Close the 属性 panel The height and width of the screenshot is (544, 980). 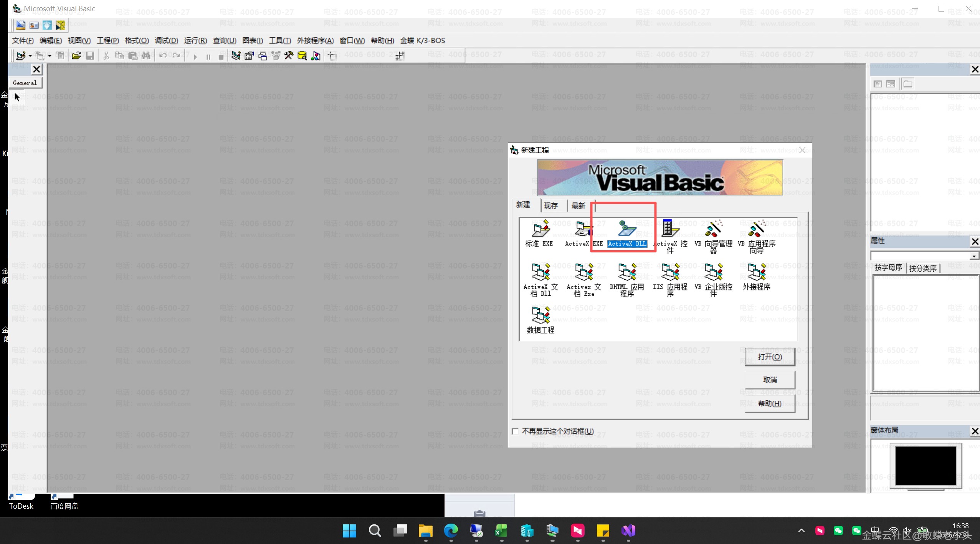pos(975,241)
